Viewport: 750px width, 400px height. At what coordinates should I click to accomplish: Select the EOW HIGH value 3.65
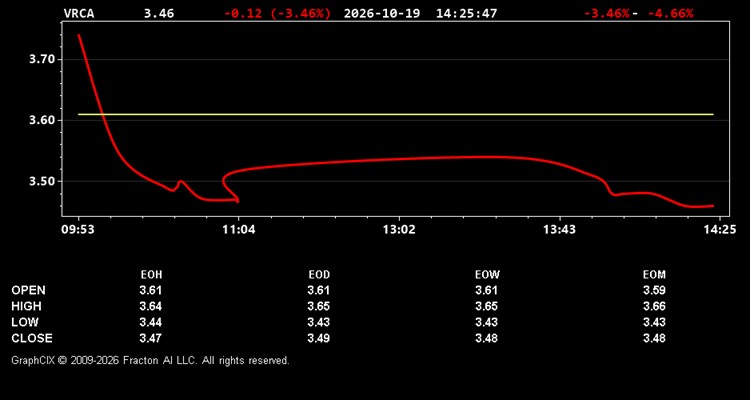pos(486,306)
